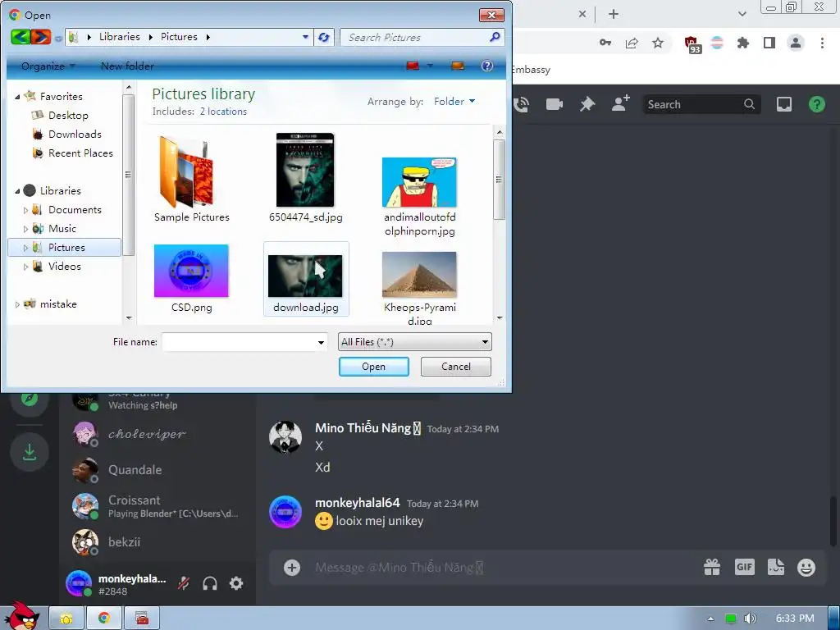Click New folder in toolbar
The image size is (840, 630).
tap(127, 66)
